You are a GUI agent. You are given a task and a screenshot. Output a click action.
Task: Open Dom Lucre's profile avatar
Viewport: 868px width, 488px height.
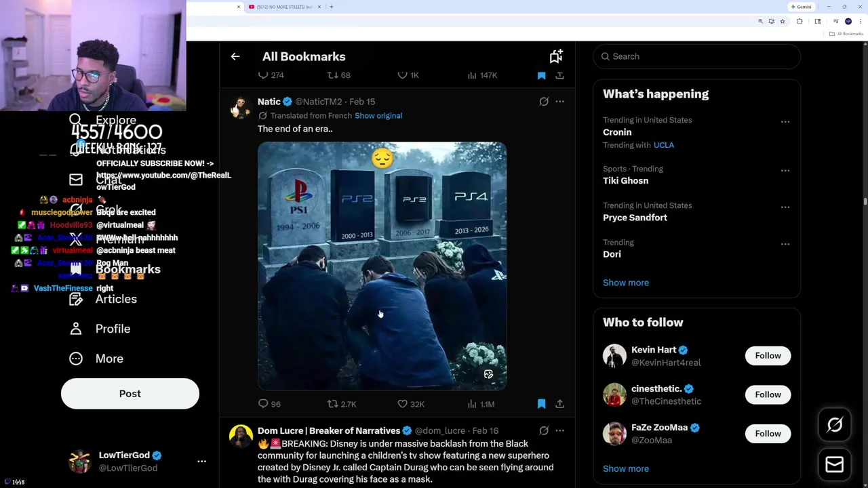[x=241, y=436]
